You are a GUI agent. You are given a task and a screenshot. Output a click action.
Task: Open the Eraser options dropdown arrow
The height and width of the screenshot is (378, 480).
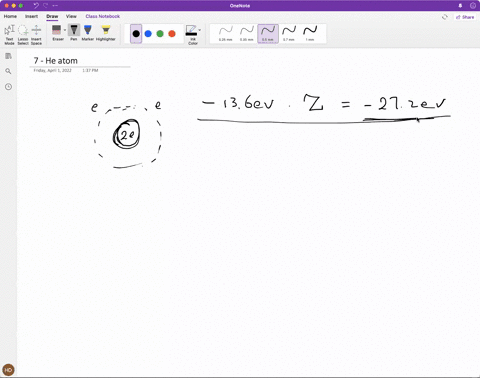click(x=65, y=30)
